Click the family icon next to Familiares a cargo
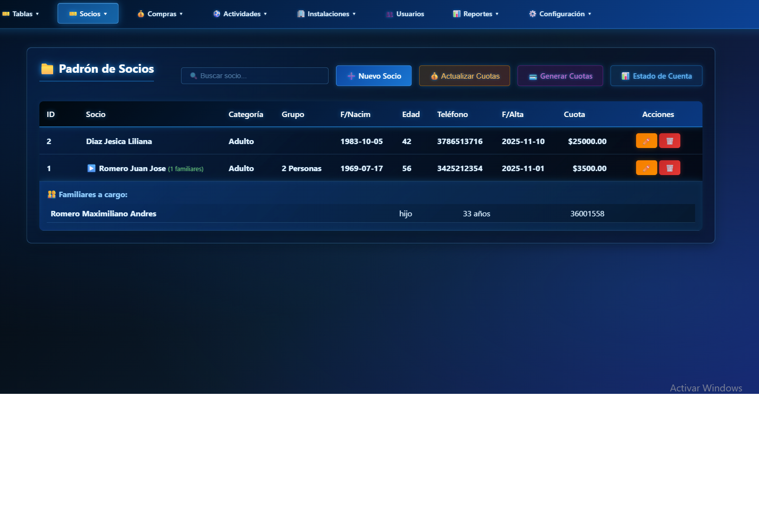 52,195
